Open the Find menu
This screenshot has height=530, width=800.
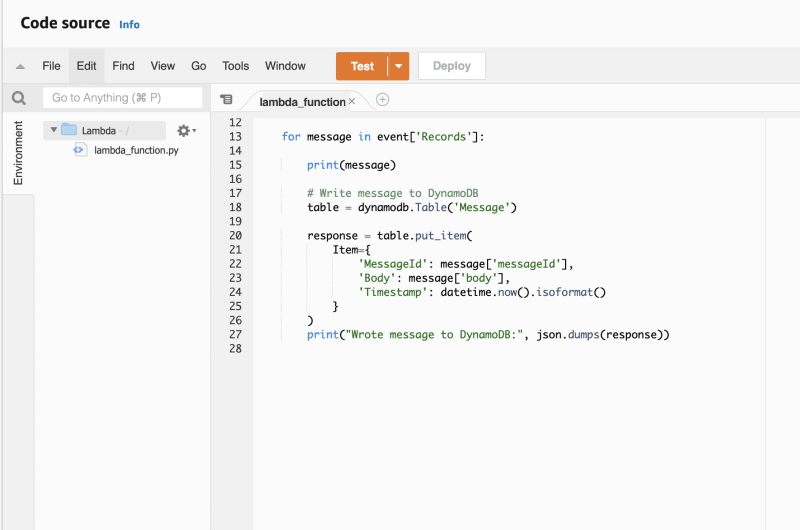click(123, 66)
